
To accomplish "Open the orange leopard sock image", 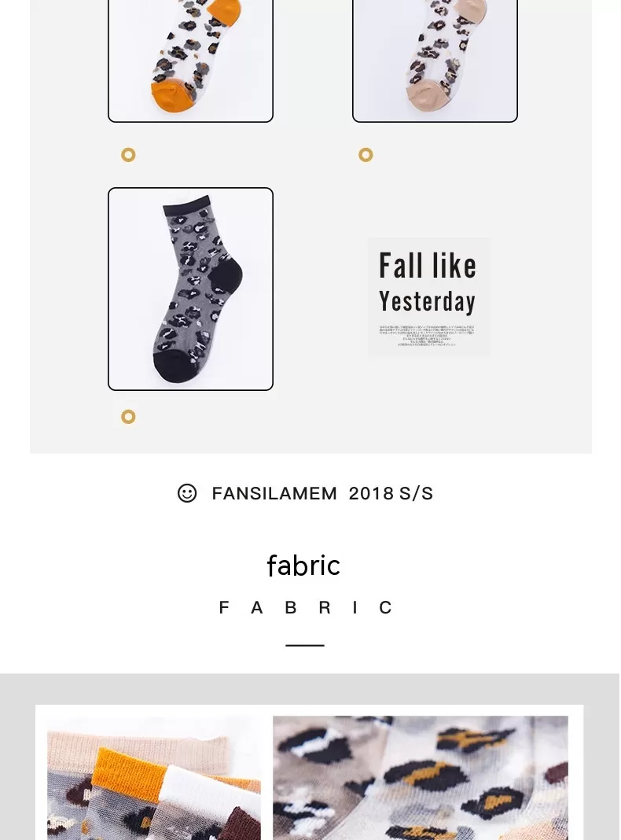I will pos(190,60).
